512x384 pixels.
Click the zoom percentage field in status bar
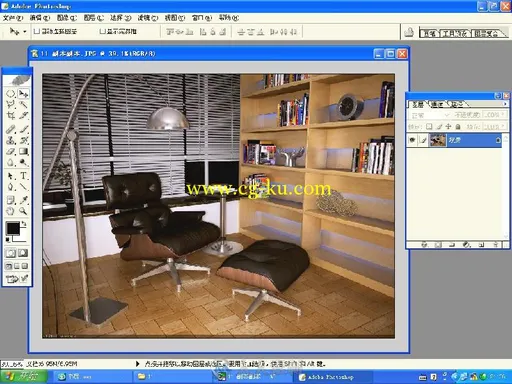(x=12, y=364)
